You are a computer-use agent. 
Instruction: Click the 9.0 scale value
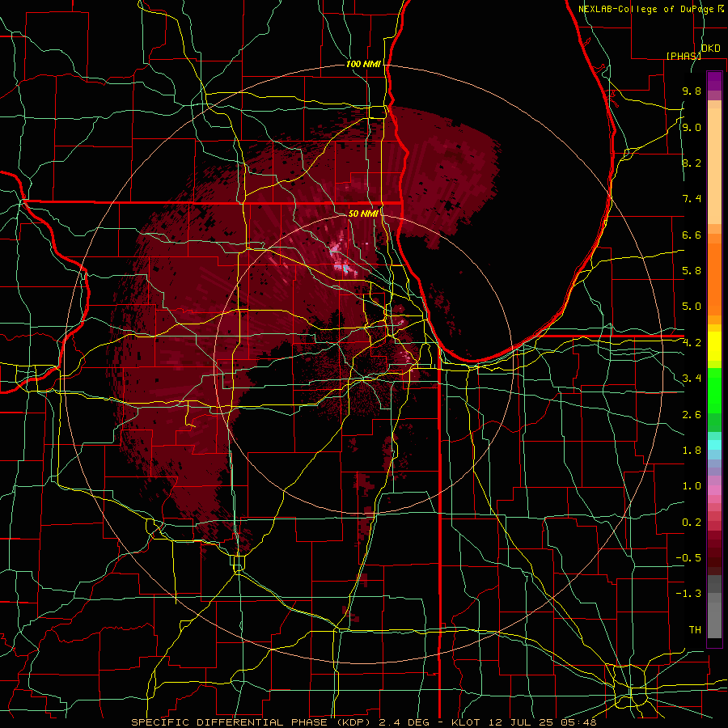(692, 127)
